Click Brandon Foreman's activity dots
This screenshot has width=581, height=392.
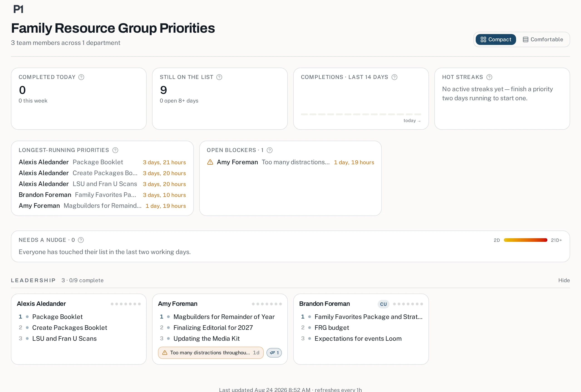(408, 304)
